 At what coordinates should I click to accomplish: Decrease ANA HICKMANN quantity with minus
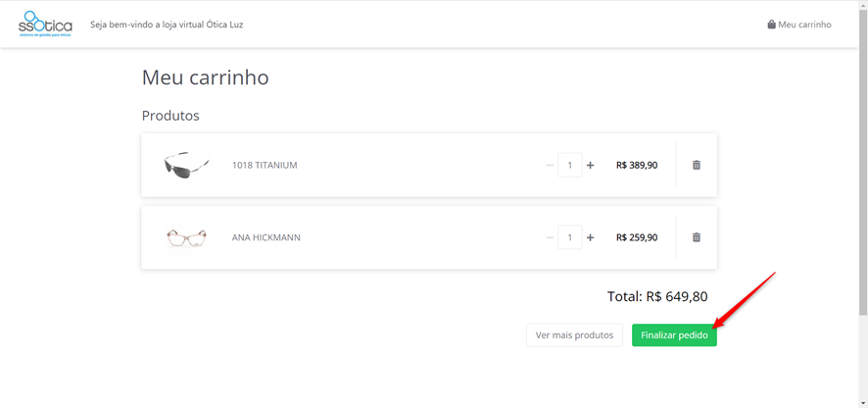coord(550,237)
